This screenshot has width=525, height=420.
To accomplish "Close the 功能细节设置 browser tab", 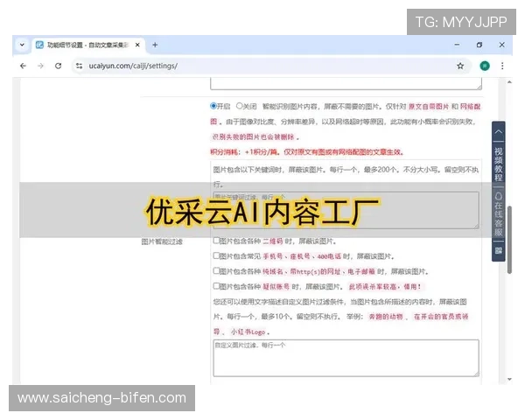I will coord(137,45).
